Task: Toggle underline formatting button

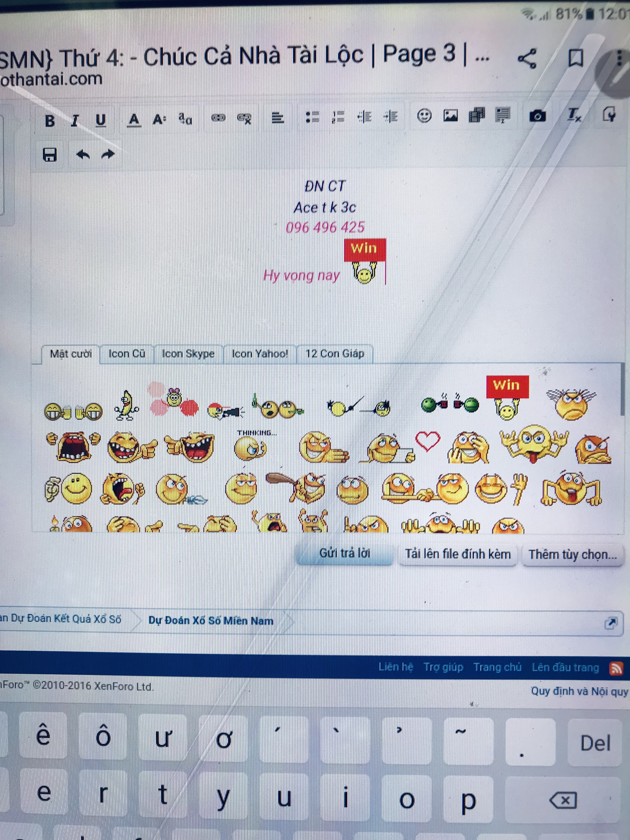Action: (101, 121)
